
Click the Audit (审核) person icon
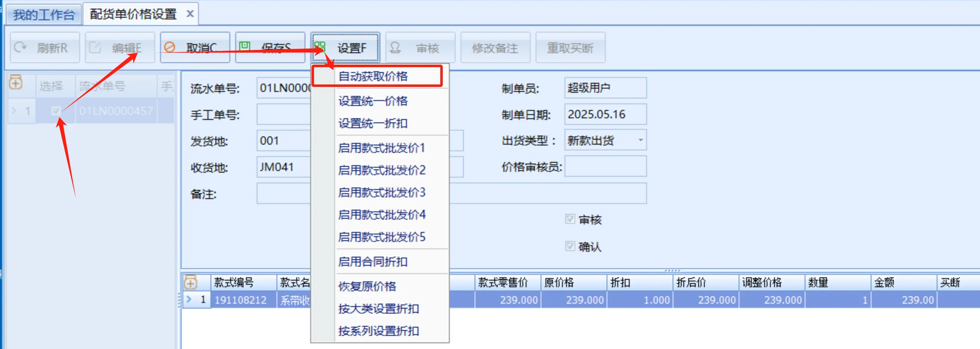click(x=395, y=48)
